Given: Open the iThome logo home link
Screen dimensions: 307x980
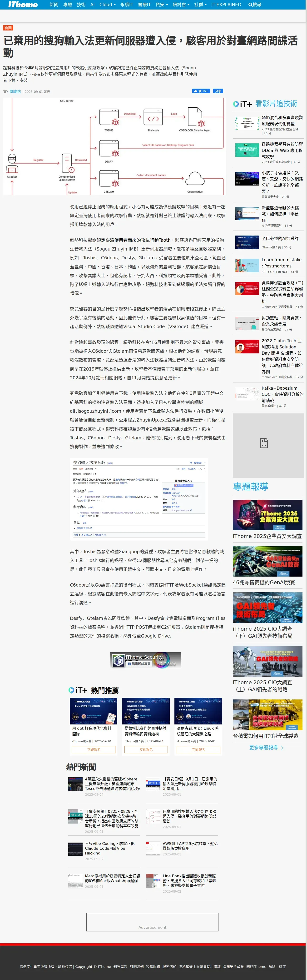Looking at the screenshot, I should 23,5.
